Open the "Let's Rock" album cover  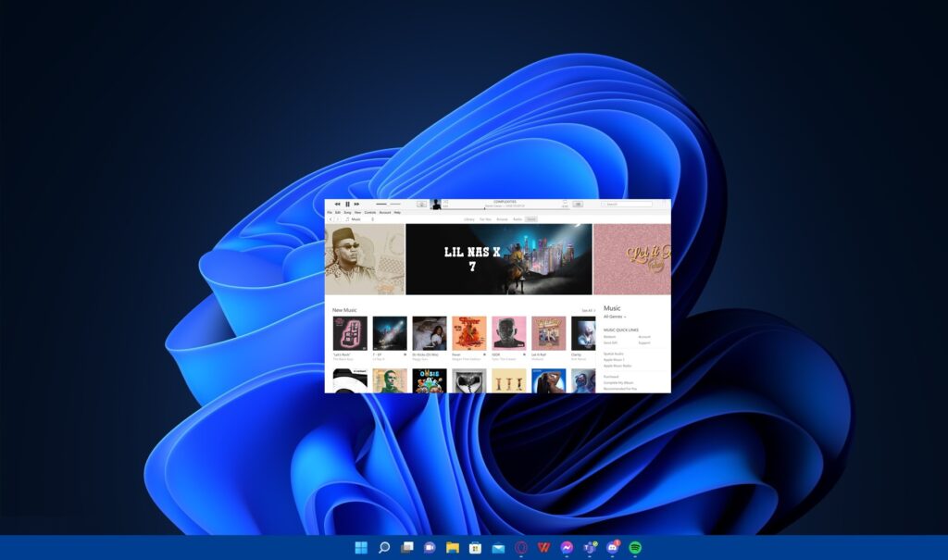350,333
